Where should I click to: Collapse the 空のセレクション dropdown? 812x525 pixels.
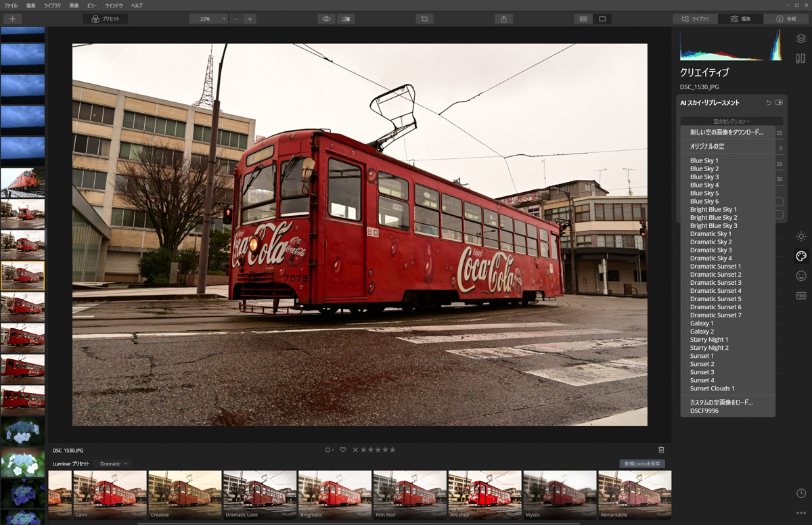pyautogui.click(x=731, y=121)
